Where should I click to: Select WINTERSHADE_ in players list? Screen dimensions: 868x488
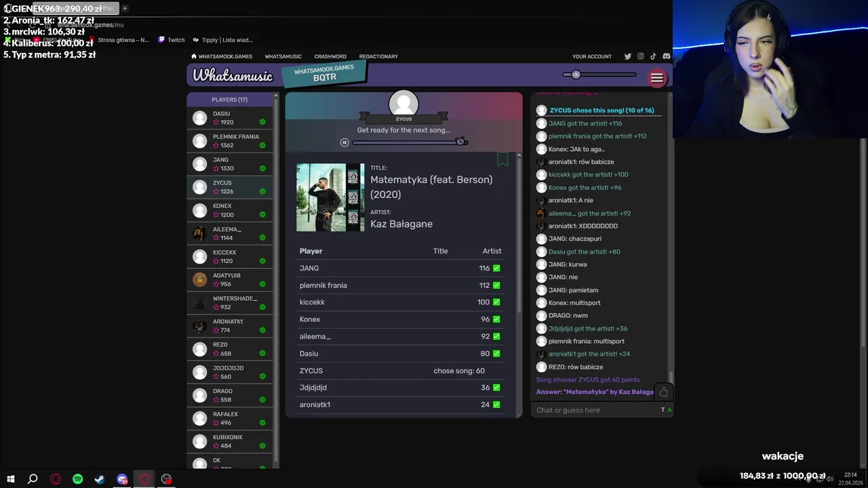230,303
